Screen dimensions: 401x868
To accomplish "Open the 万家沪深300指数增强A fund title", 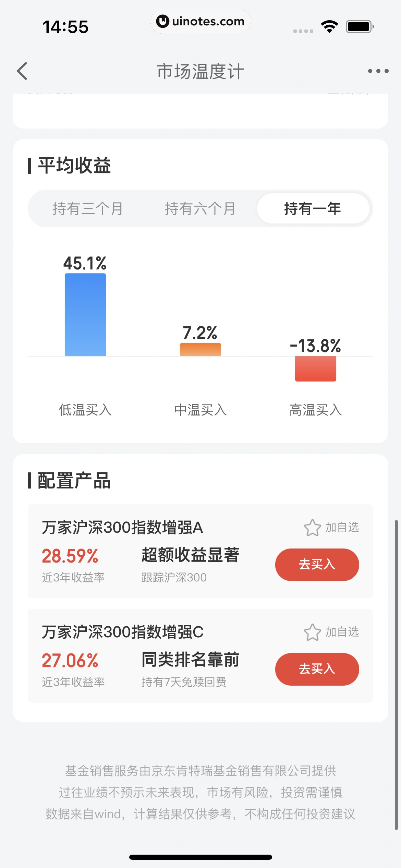I will tap(122, 528).
